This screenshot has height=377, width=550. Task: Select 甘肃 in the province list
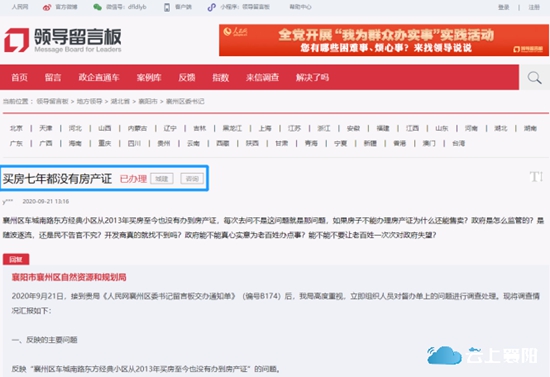(282, 143)
